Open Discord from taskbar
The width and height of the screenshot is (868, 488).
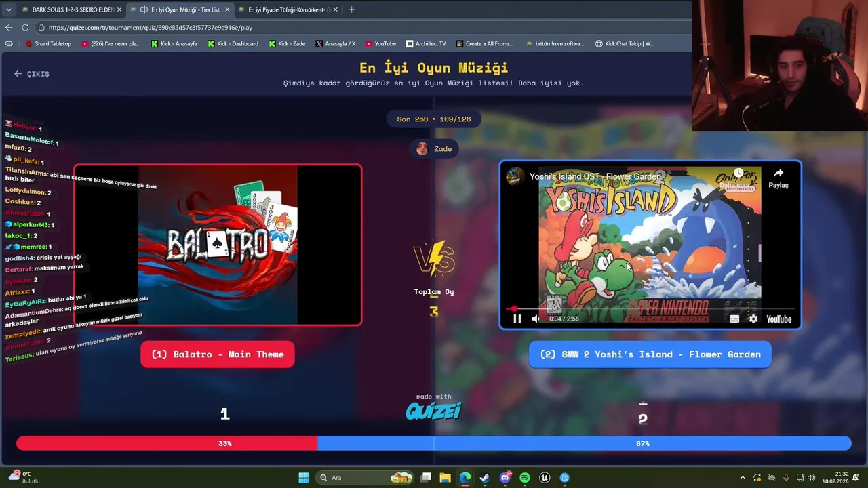(505, 478)
